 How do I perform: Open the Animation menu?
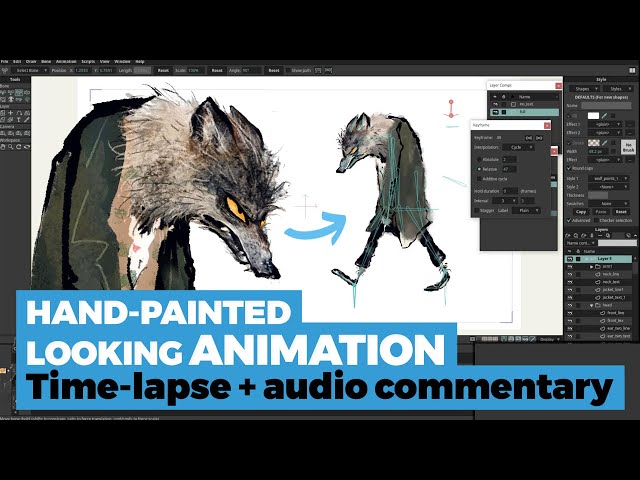(x=66, y=62)
